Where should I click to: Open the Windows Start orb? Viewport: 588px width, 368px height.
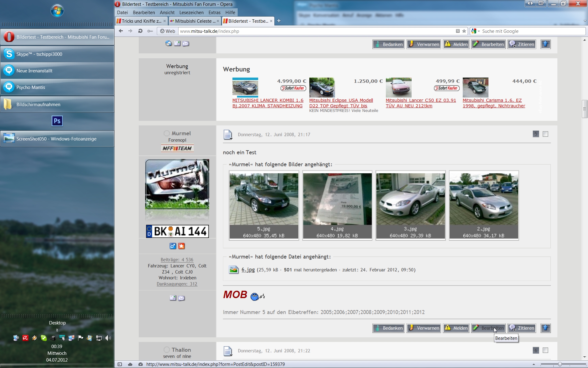57,11
